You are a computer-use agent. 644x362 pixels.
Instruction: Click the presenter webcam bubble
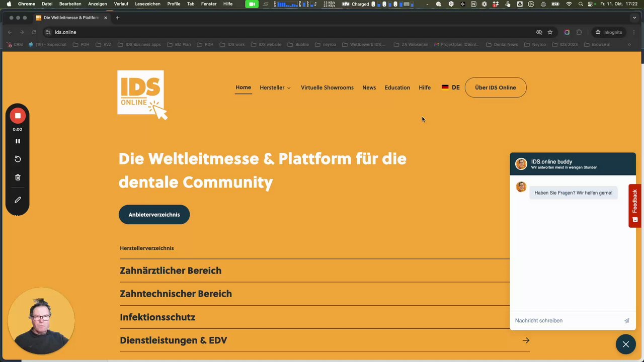[41, 321]
